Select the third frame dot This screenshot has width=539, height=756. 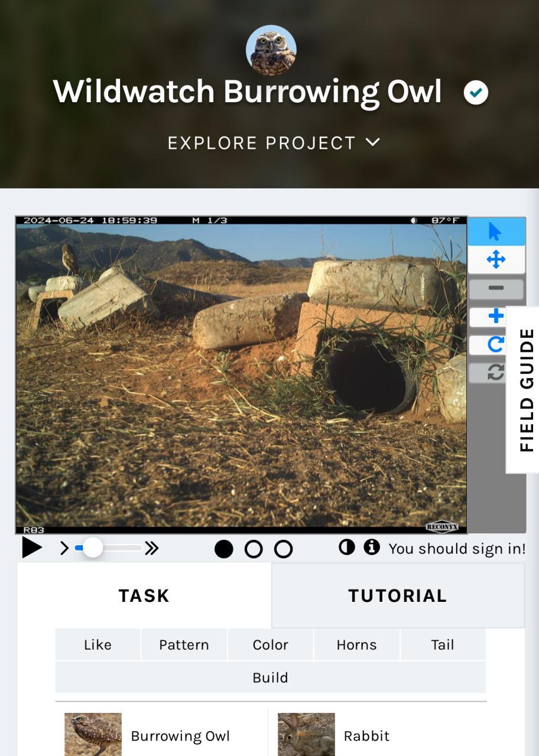(x=284, y=549)
